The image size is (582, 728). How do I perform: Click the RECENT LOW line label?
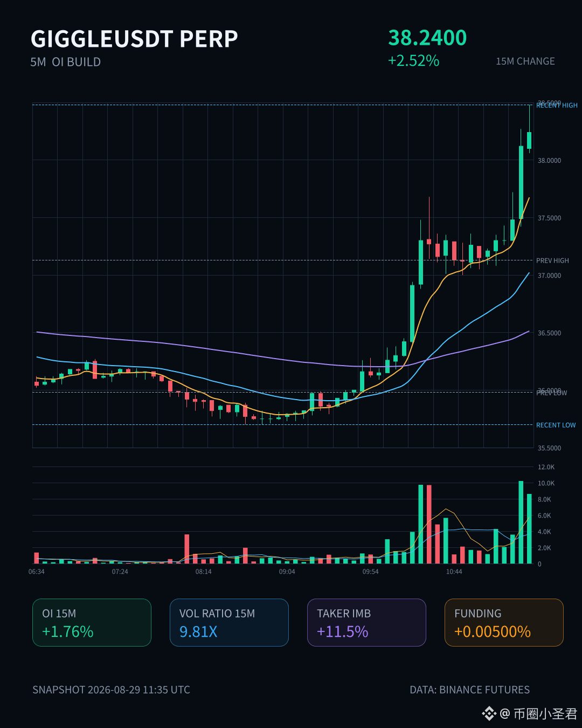556,425
